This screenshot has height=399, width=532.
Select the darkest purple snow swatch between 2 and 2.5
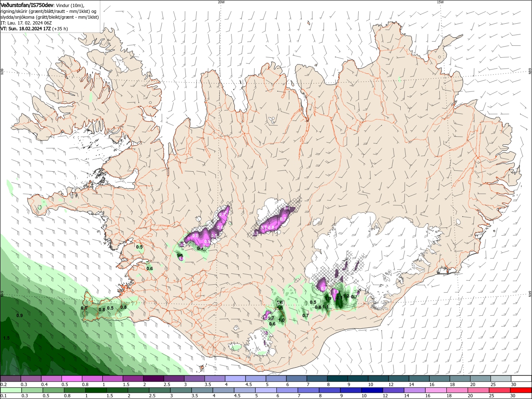[153, 379]
